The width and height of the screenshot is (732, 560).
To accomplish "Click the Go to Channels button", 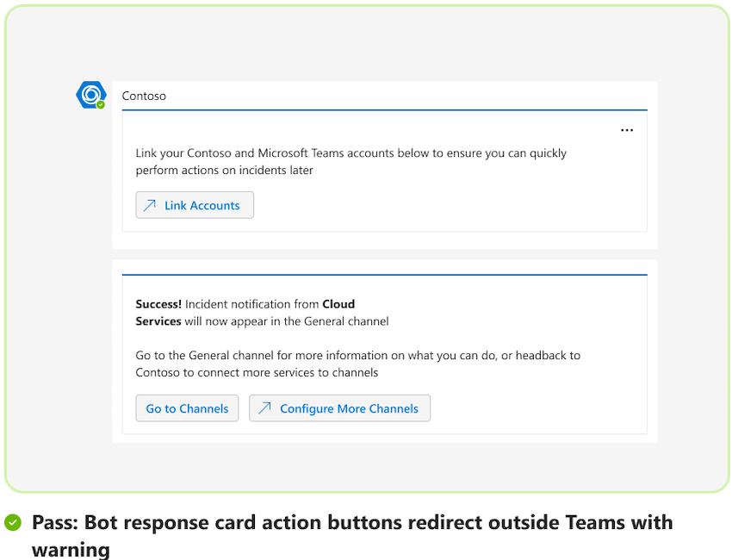I will pos(187,408).
